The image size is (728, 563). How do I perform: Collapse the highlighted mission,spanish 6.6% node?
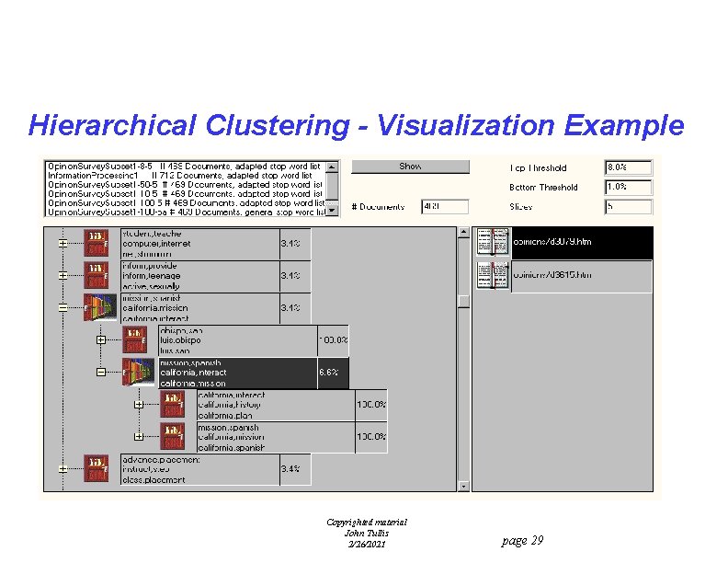coord(101,372)
